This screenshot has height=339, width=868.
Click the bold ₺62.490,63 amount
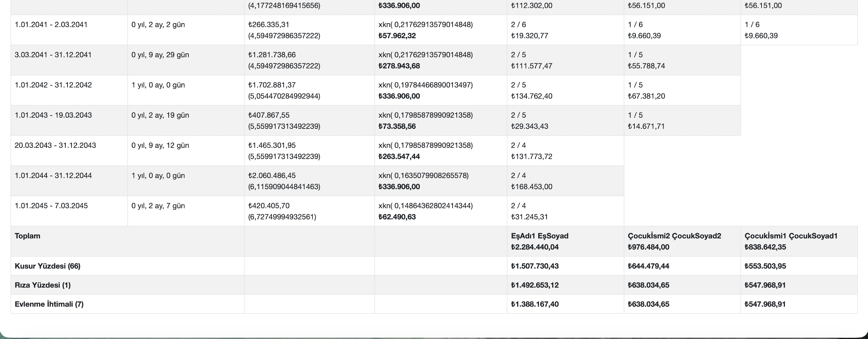(397, 217)
